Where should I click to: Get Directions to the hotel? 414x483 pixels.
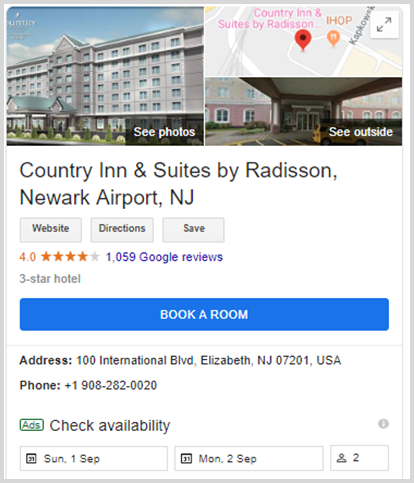[122, 230]
